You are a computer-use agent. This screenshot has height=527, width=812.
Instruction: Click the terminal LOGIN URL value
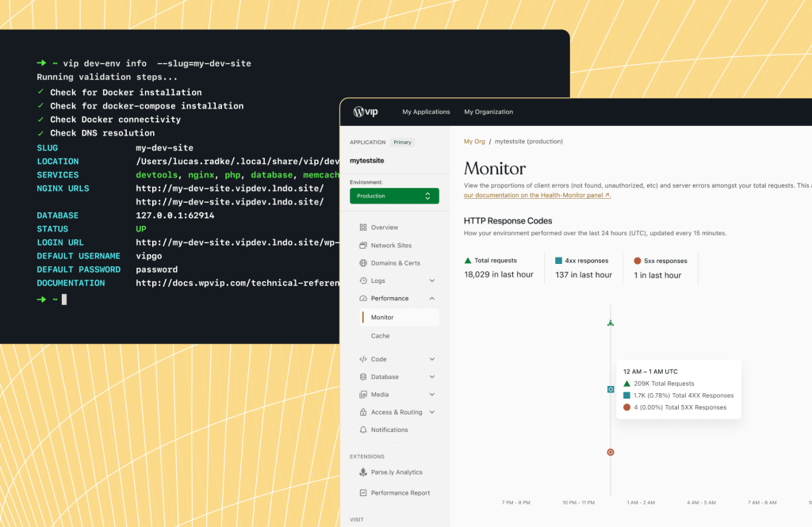(x=238, y=242)
